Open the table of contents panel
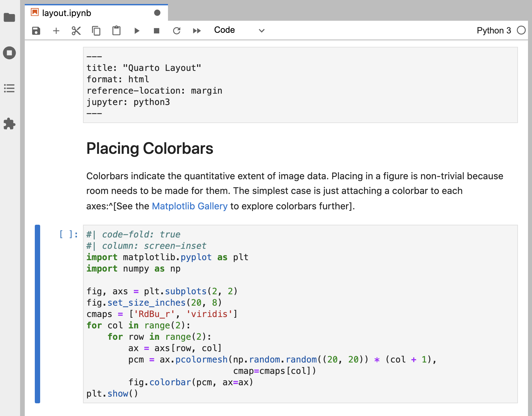532x416 pixels. (9, 88)
